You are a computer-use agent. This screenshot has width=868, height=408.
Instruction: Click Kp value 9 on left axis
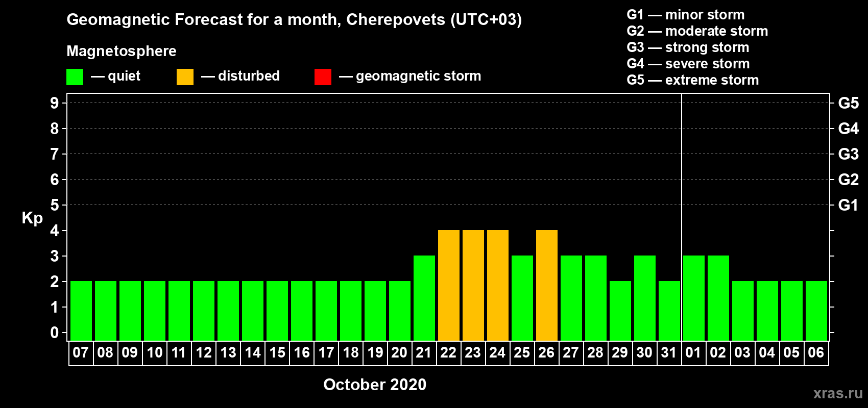click(55, 103)
